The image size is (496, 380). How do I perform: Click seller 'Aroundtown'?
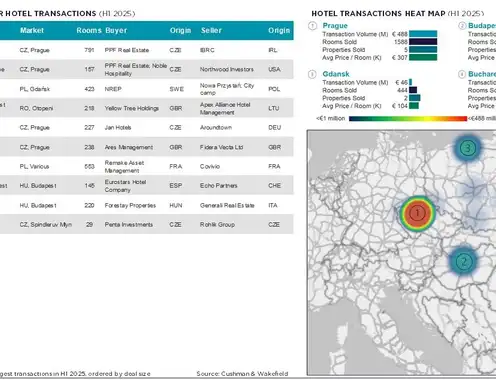tap(216, 128)
